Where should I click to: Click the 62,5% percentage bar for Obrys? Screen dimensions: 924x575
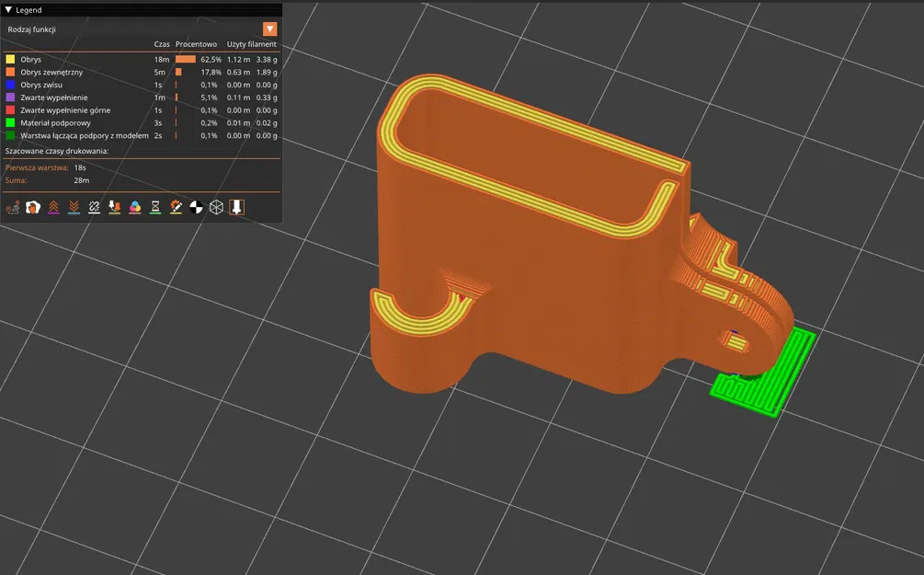(186, 60)
